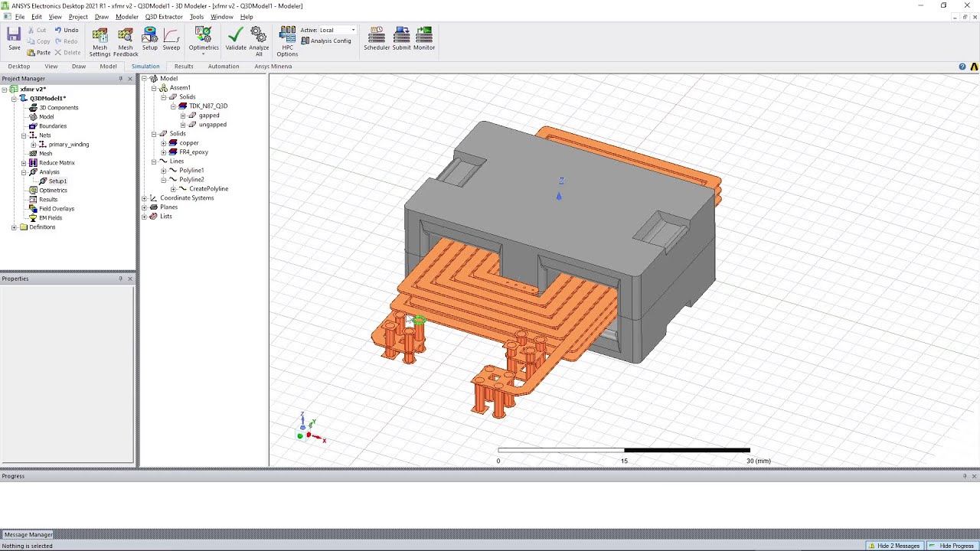Switch to the Results ribbon tab
This screenshot has width=980, height=551.
(x=184, y=67)
